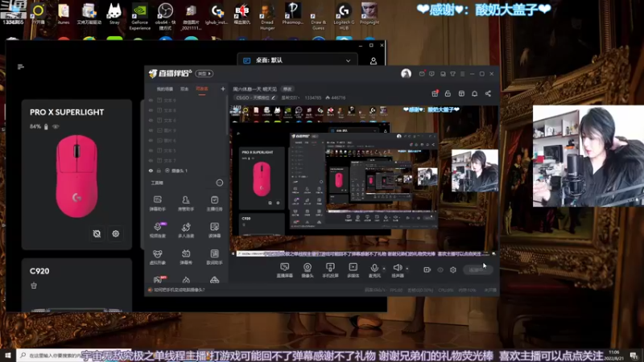The width and height of the screenshot is (644, 362).
Task: Click the record video icon beside settings
Action: [x=427, y=269]
